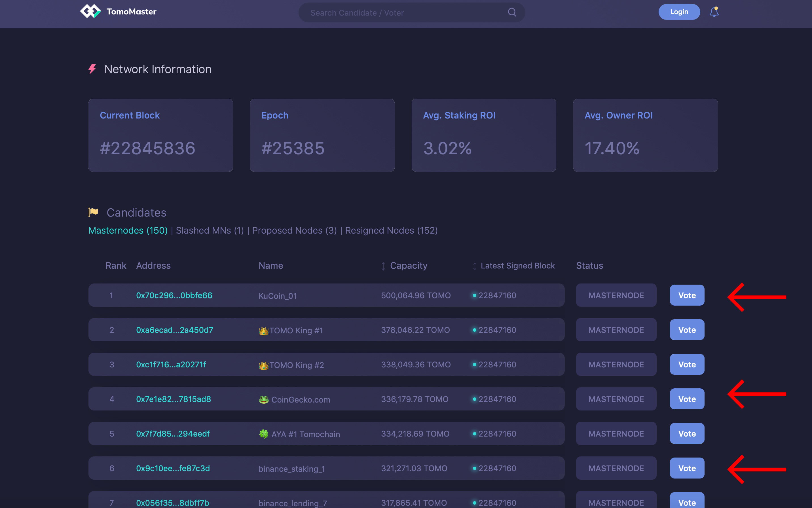Click the search magnifier icon
This screenshot has height=508, width=812.
pyautogui.click(x=512, y=12)
